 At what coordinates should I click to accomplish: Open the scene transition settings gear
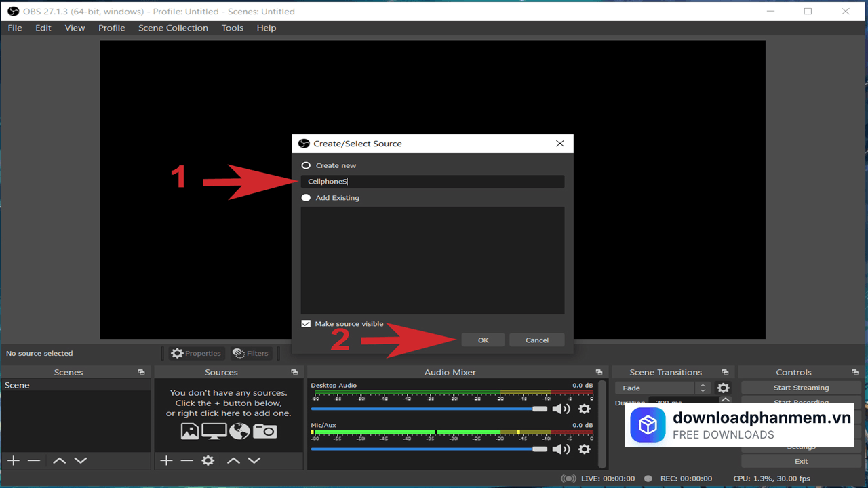click(x=724, y=388)
